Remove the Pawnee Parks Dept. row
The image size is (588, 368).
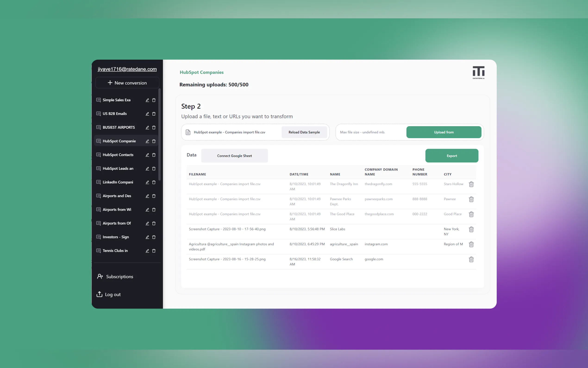(x=471, y=199)
